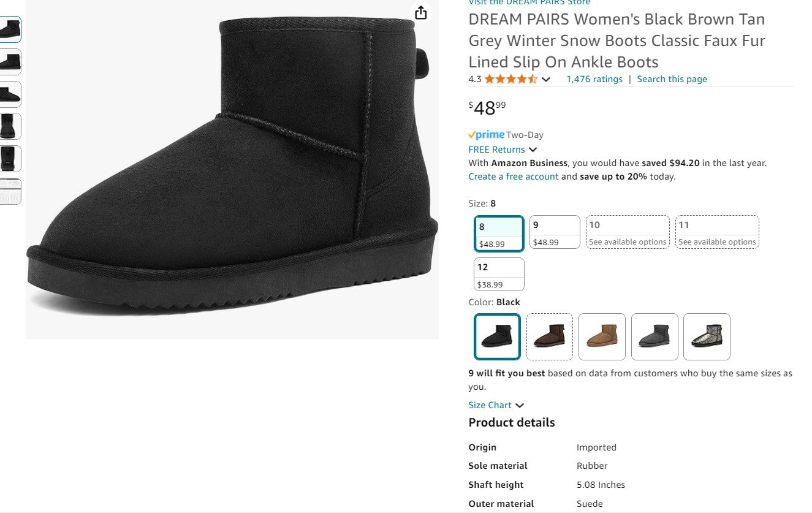Click Create a free account link
Image resolution: width=812 pixels, height=513 pixels.
(x=513, y=176)
